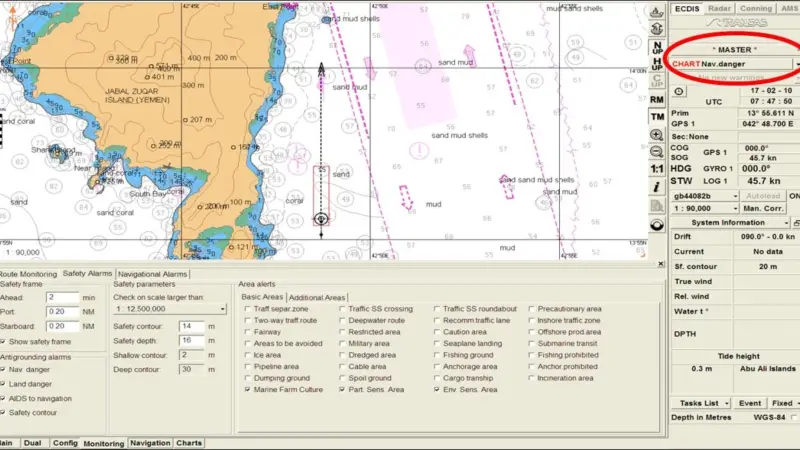Uncheck Part. Sens. Area alert

pyautogui.click(x=342, y=389)
